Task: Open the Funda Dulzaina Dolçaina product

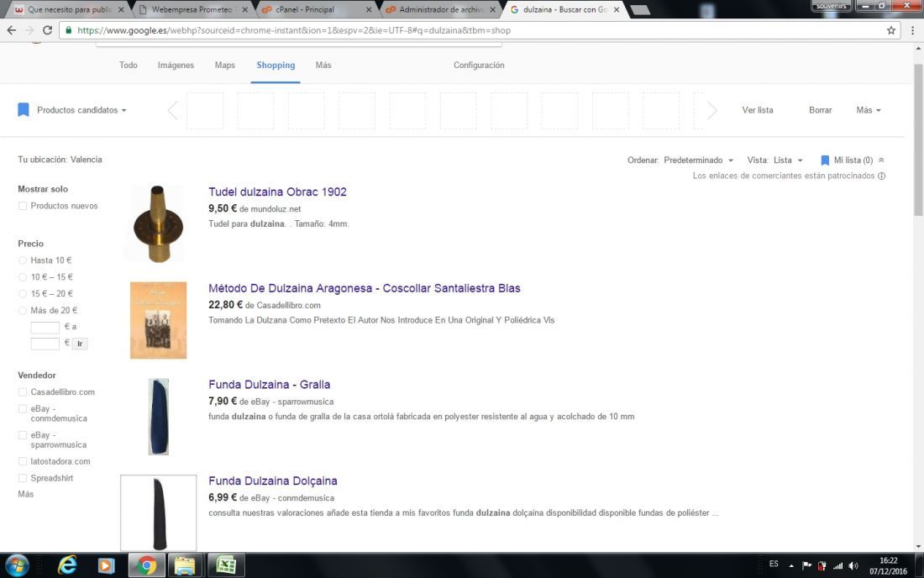Action: pos(273,481)
